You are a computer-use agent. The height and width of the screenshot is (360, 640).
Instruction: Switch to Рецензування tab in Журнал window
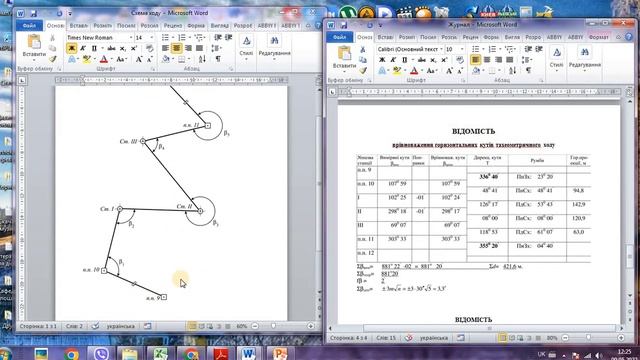pos(470,37)
